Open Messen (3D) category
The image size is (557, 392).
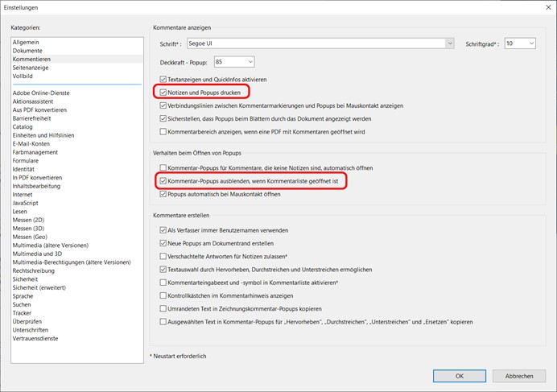click(28, 229)
